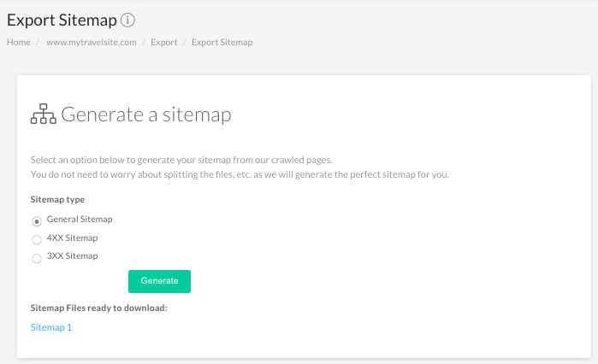The width and height of the screenshot is (598, 364).
Task: Click the info icon beside Export Sitemap
Action: (x=127, y=21)
